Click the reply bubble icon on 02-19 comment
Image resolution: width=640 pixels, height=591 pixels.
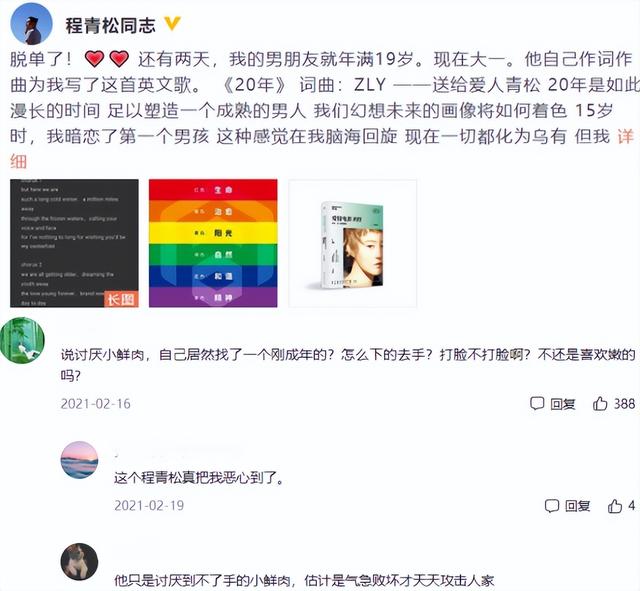click(x=552, y=506)
